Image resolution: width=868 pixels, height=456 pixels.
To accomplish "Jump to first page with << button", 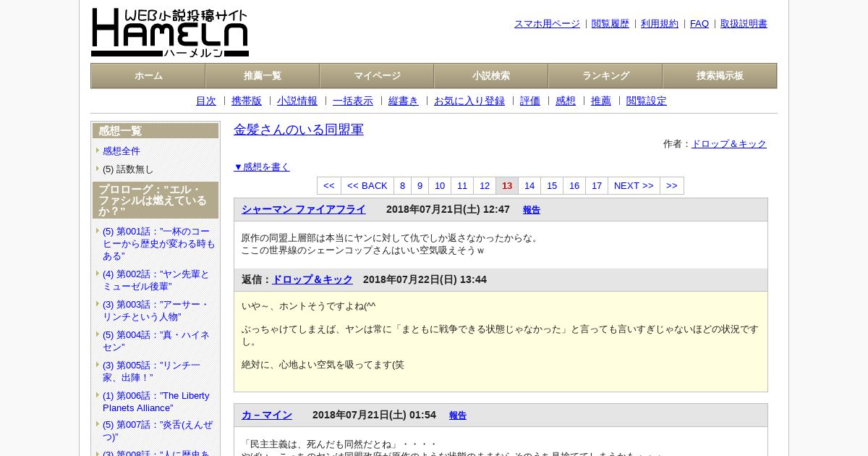I will click(x=329, y=186).
